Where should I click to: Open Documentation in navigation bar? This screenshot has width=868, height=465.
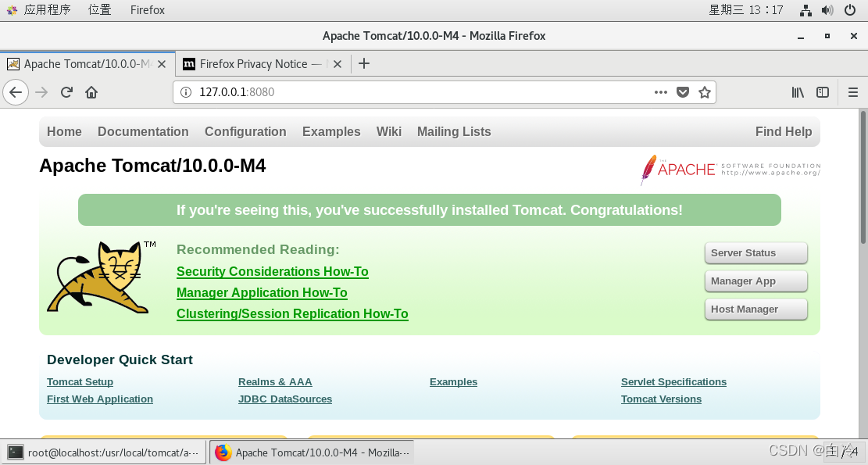coord(144,132)
